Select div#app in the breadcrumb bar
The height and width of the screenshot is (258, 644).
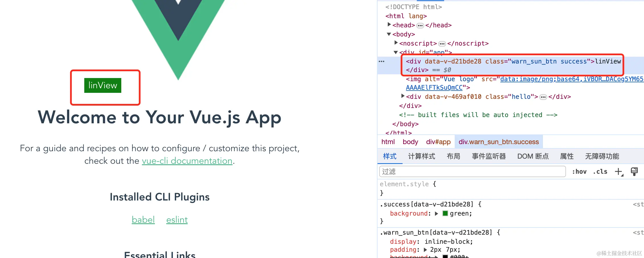click(438, 142)
